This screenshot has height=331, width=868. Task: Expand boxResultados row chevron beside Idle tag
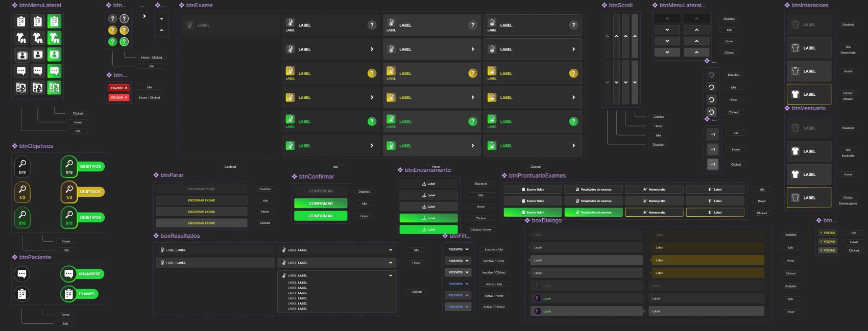point(391,250)
